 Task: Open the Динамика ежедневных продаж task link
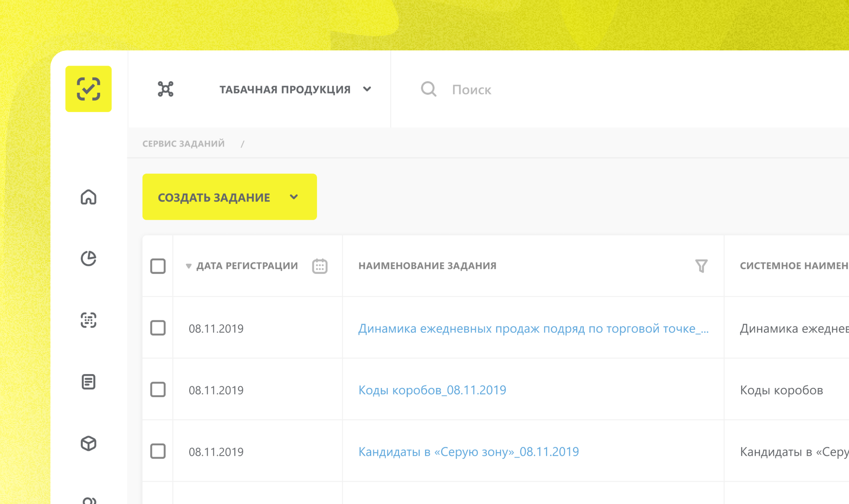point(533,329)
